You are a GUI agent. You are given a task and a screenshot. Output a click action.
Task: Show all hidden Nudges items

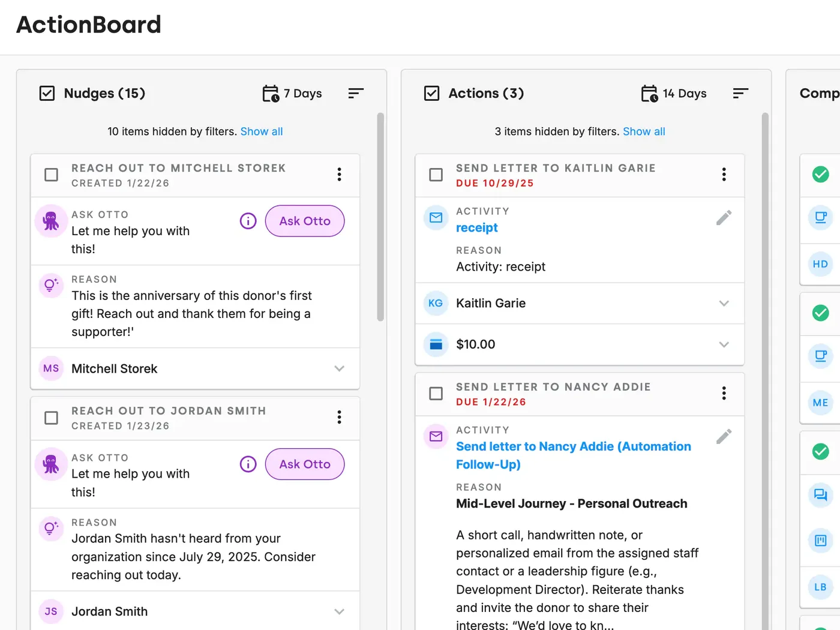pos(262,131)
